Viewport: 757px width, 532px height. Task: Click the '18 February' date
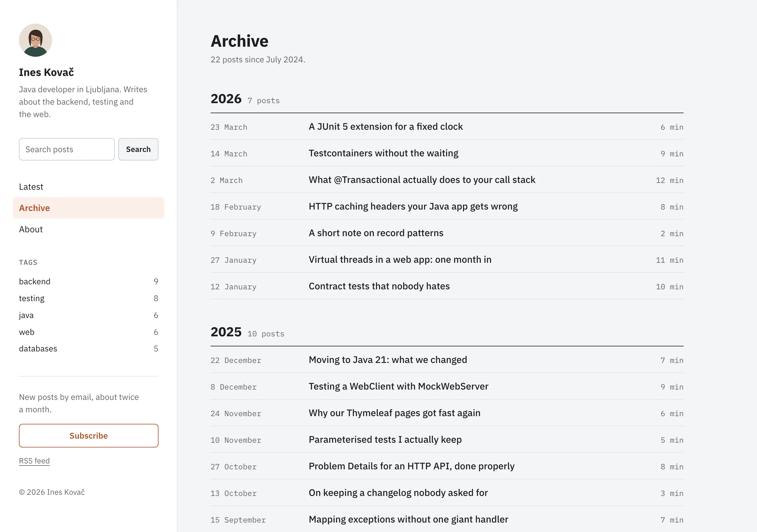(236, 207)
